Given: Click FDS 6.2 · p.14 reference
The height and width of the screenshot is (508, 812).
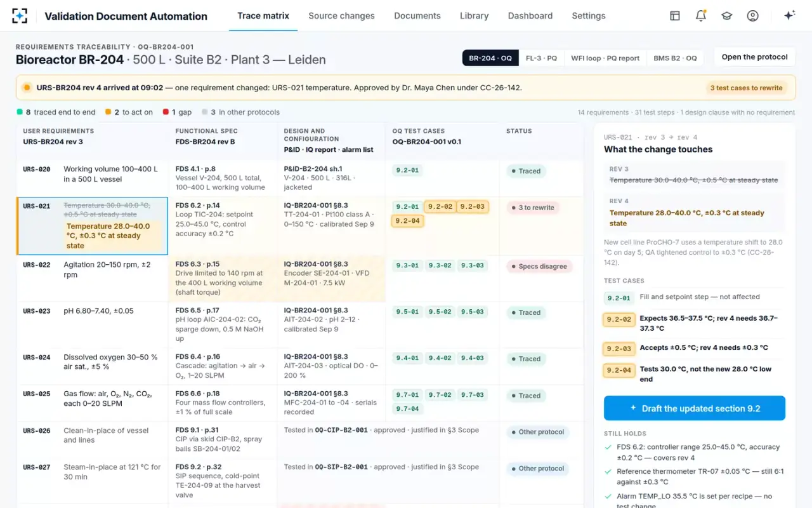Looking at the screenshot, I should point(198,206).
